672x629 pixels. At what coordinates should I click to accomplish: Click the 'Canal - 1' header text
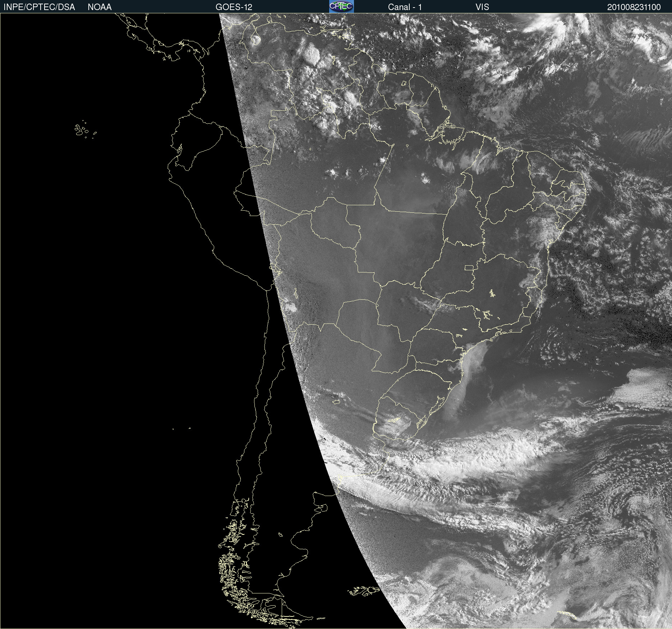click(x=405, y=7)
